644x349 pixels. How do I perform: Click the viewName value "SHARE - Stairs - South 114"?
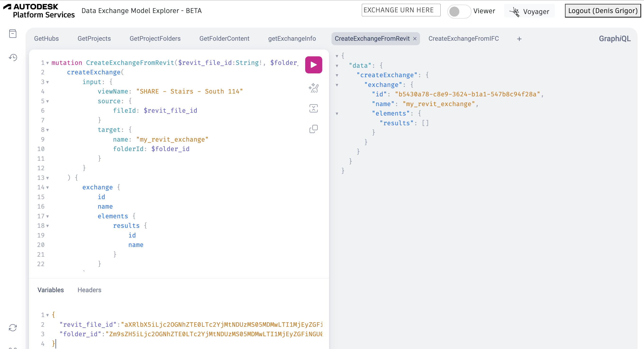click(189, 91)
